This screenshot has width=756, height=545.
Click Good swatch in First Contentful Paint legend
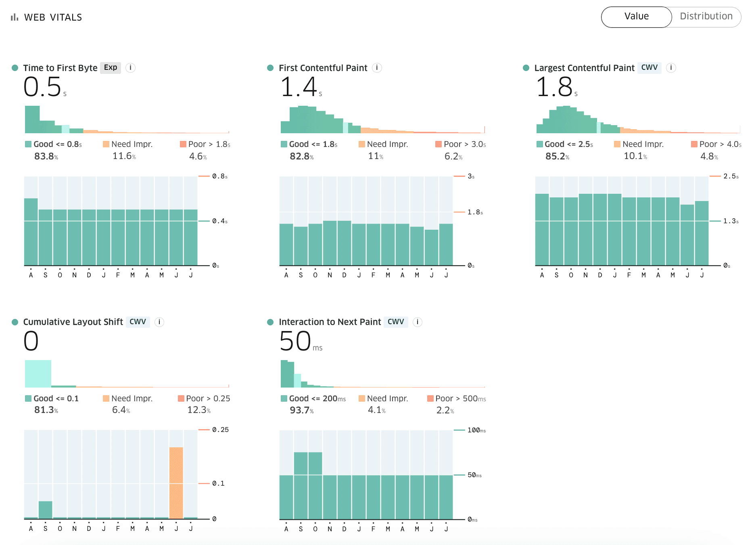tap(284, 144)
